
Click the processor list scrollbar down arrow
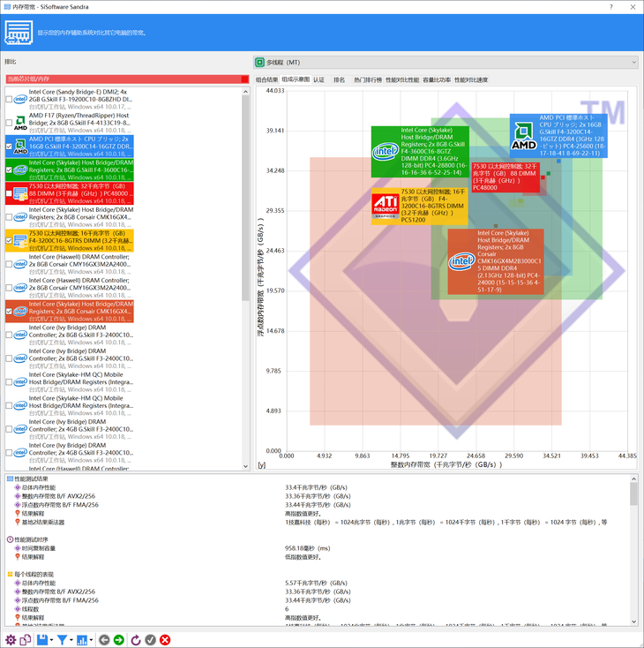tap(245, 466)
